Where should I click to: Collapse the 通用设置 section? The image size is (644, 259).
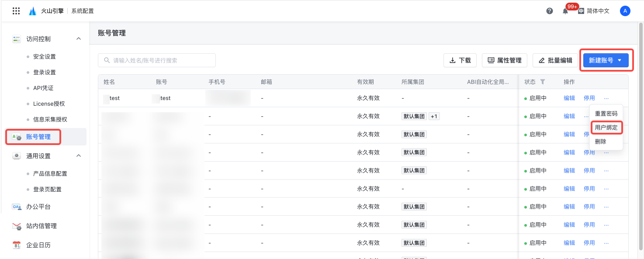(79, 156)
